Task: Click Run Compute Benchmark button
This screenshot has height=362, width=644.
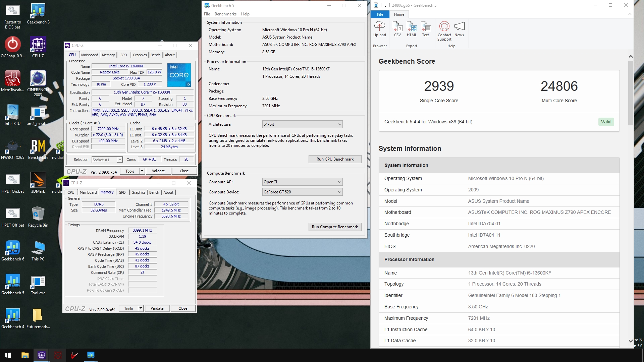Action: coord(335,227)
